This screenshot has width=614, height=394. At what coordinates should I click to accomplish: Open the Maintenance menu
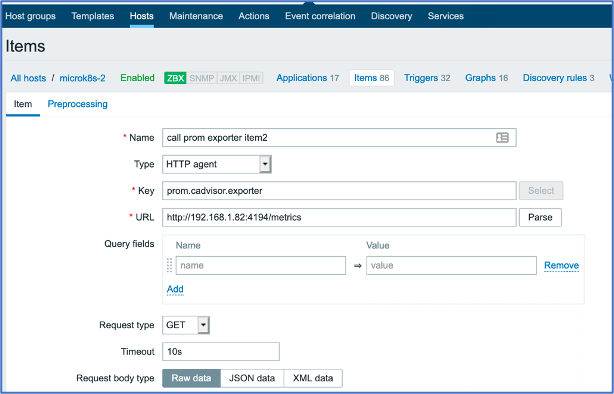click(196, 16)
